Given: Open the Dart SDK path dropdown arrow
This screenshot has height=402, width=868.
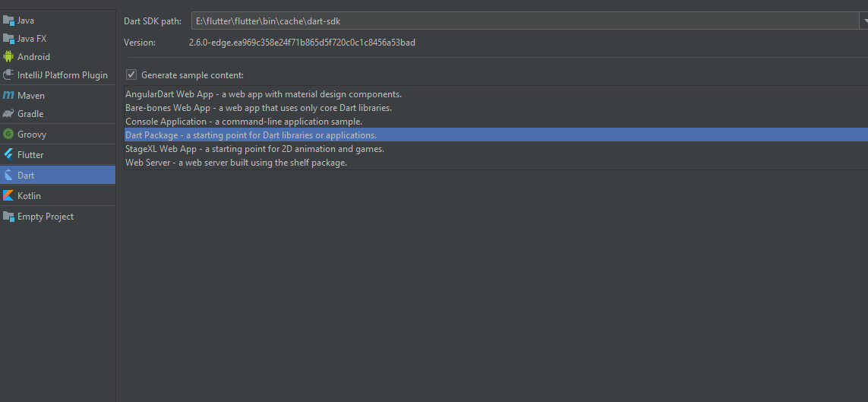Looking at the screenshot, I should (864, 21).
